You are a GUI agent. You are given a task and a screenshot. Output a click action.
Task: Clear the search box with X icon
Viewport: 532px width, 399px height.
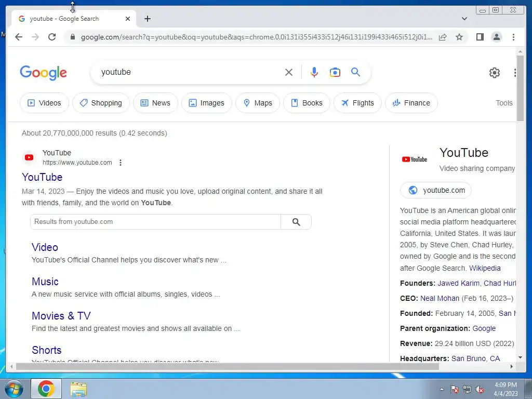(x=289, y=72)
